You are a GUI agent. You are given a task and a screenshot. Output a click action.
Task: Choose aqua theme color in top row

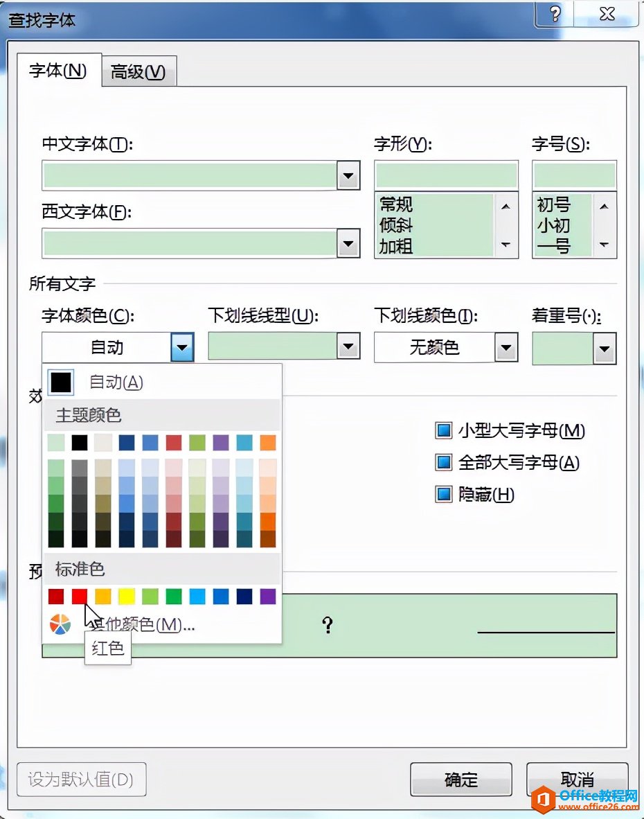point(244,442)
